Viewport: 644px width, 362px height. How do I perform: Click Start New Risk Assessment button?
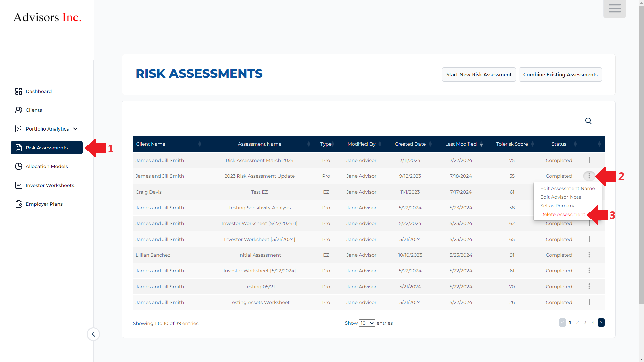[479, 74]
